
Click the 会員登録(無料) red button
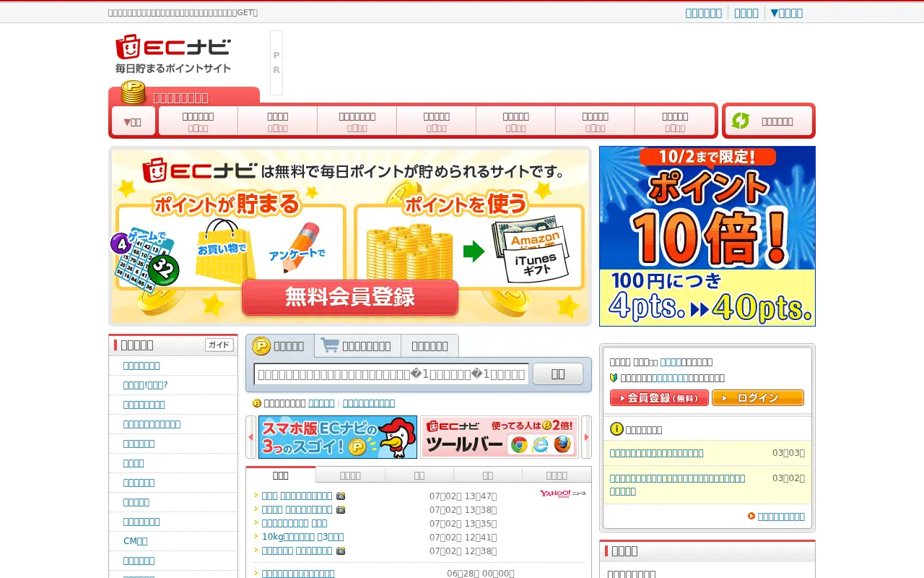659,398
